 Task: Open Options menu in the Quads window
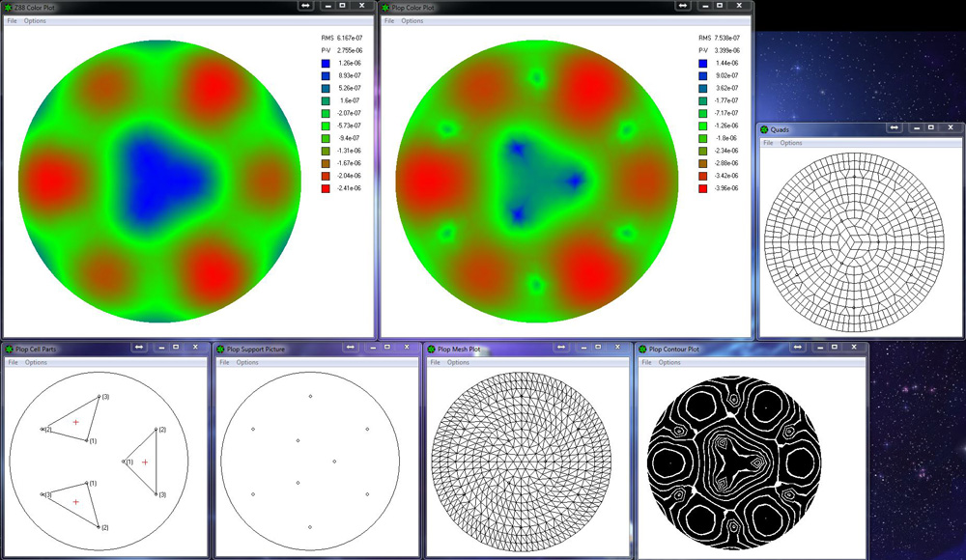click(x=791, y=143)
